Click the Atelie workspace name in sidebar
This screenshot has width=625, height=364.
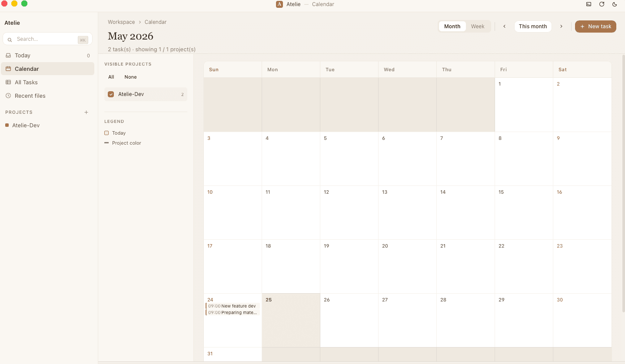[12, 23]
